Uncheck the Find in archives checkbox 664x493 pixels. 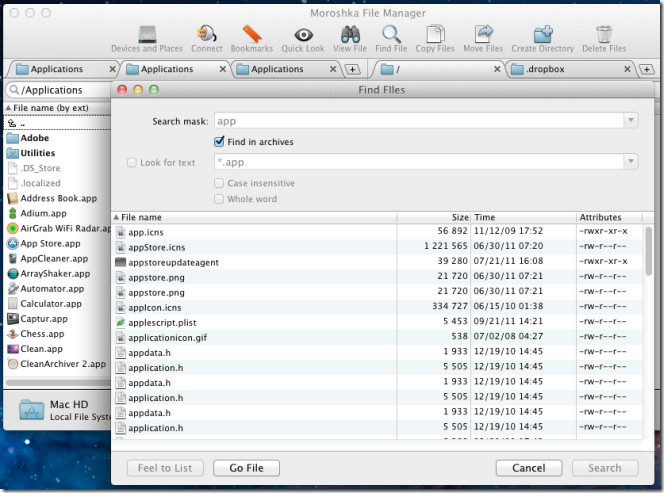(220, 142)
